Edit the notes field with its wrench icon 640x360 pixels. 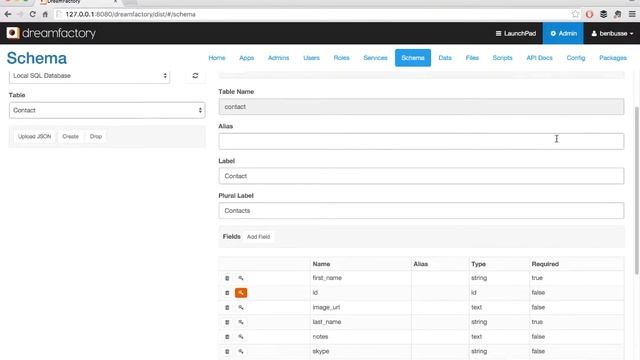pos(241,337)
